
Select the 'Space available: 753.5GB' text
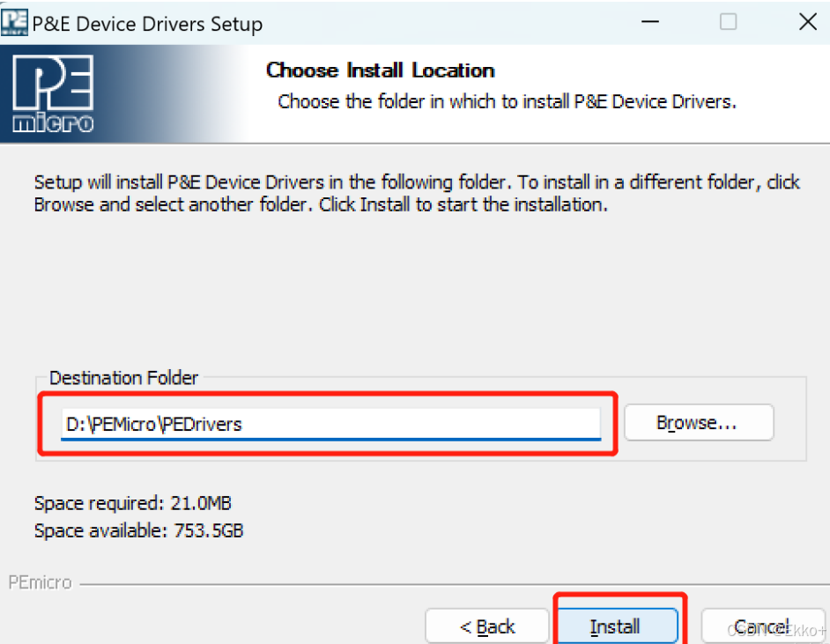138,530
